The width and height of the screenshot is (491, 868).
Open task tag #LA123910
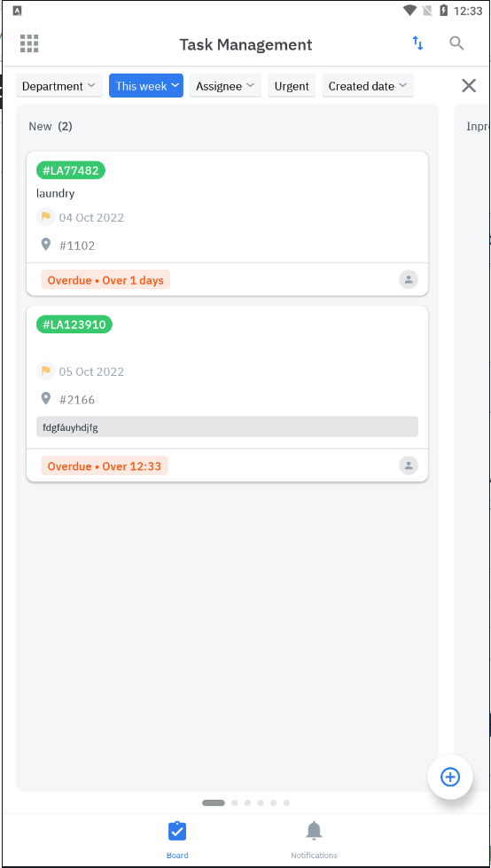tap(74, 325)
